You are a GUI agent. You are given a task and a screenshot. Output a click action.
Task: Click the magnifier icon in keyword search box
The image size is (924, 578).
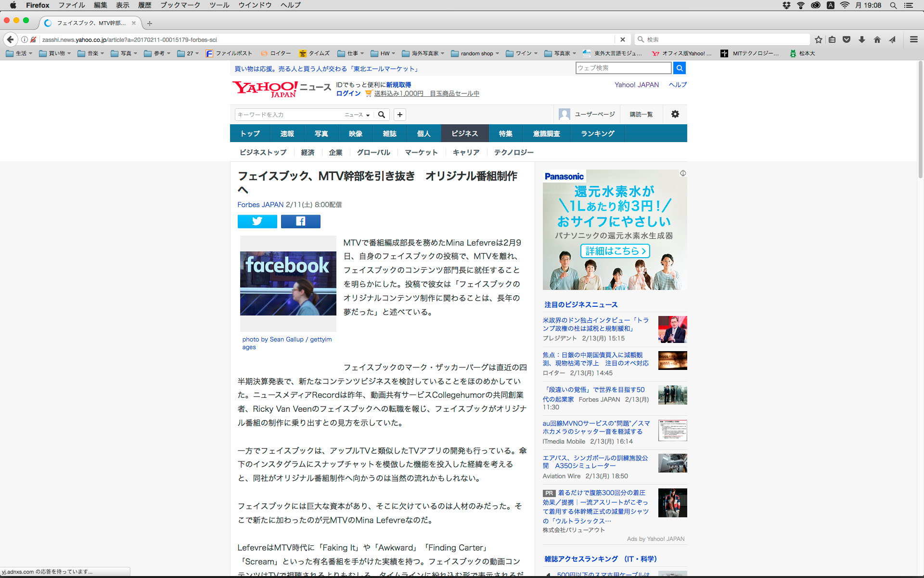pos(382,115)
